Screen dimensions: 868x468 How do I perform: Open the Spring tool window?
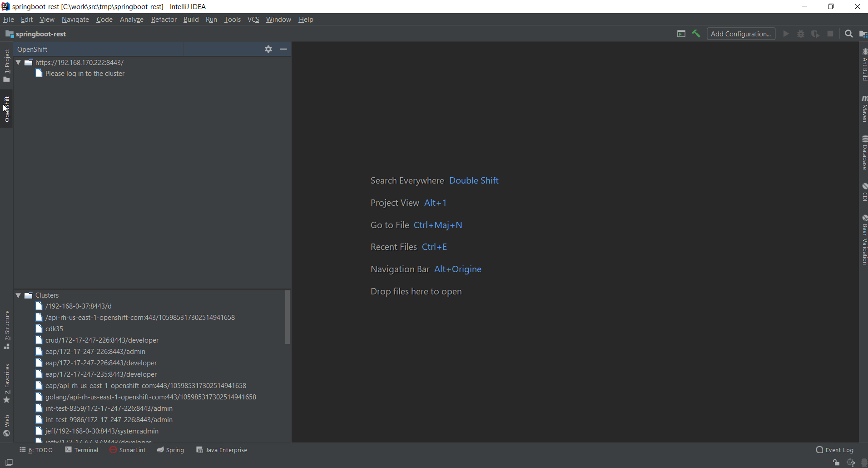pos(171,450)
